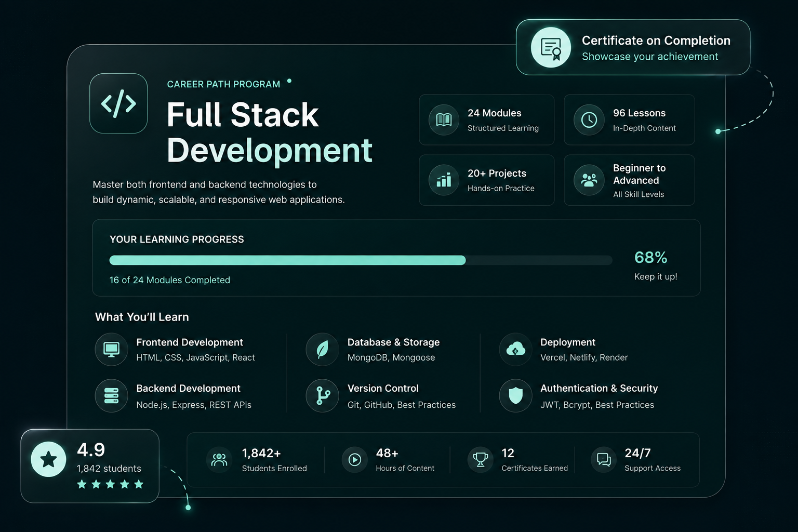Click the 16 of 24 Modules Completed text
Viewport: 798px width, 532px height.
[169, 280]
